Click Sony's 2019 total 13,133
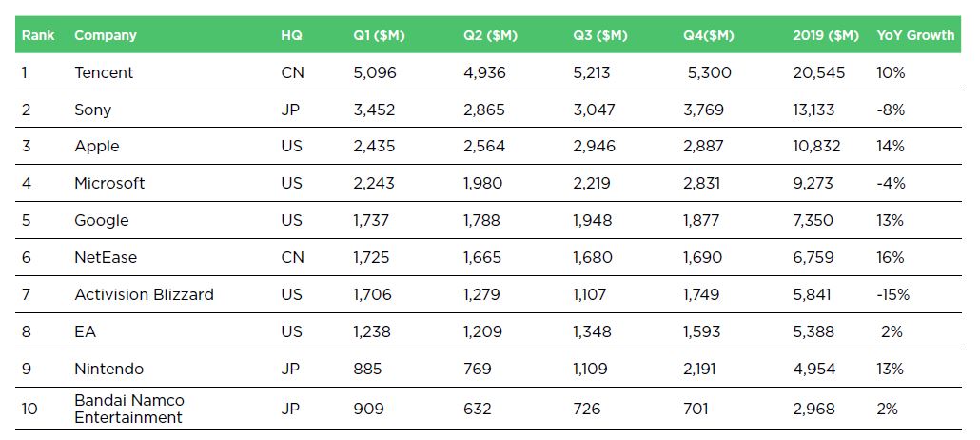The height and width of the screenshot is (440, 980). pos(813,110)
